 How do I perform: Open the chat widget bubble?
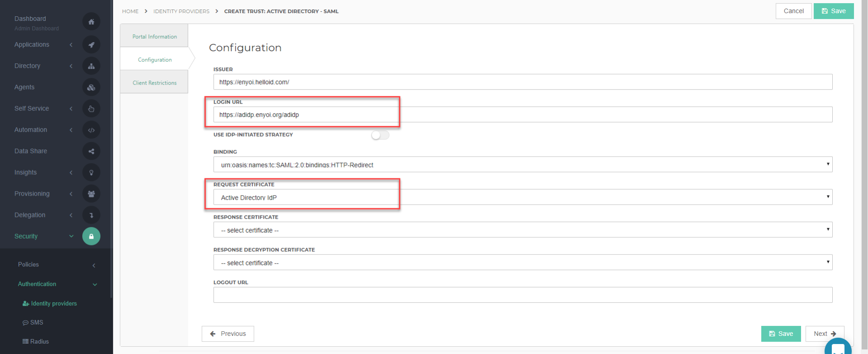tap(838, 348)
